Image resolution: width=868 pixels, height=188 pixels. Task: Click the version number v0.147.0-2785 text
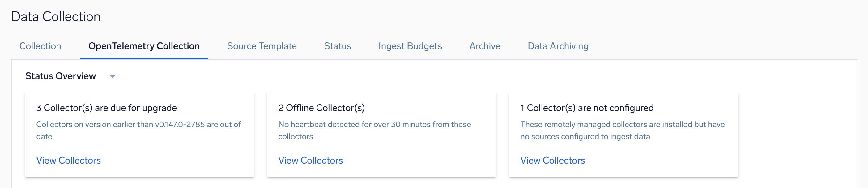(180, 125)
